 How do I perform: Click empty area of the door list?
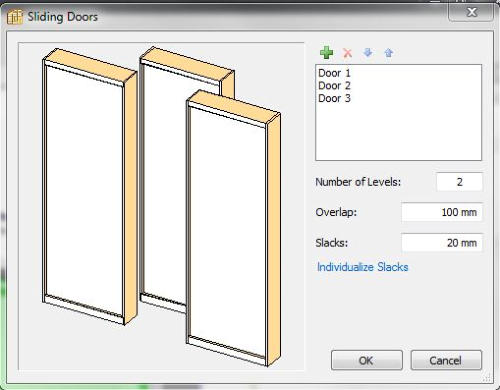398,133
